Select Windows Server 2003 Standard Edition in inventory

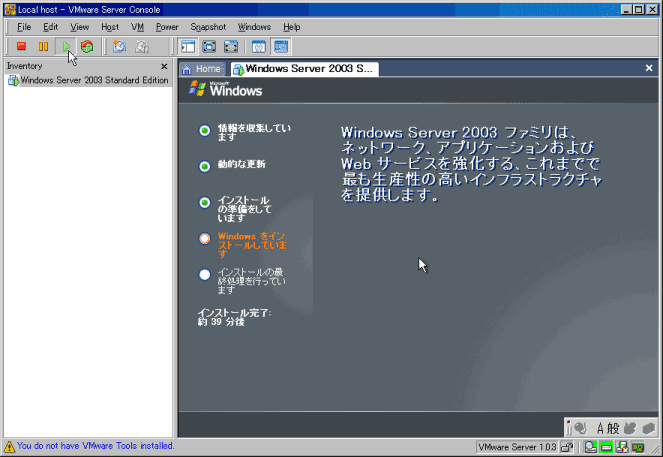point(88,80)
